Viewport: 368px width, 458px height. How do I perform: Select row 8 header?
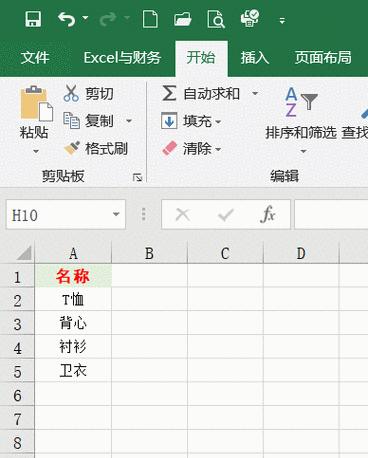pyautogui.click(x=17, y=441)
